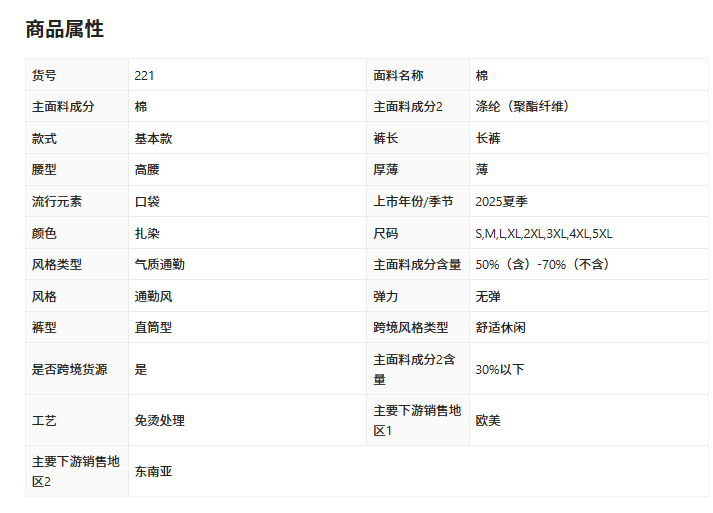
Task: Click the 免烫处理 craft value
Action: 159,421
